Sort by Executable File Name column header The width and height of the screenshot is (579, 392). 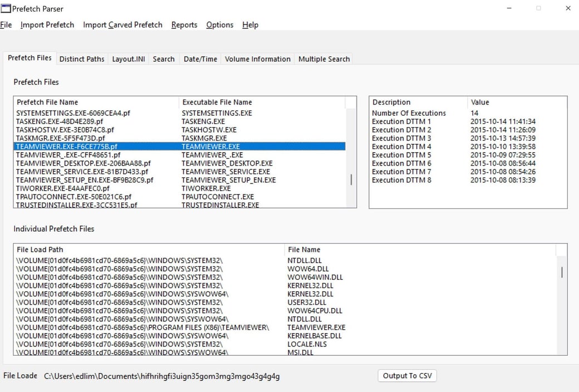click(262, 102)
